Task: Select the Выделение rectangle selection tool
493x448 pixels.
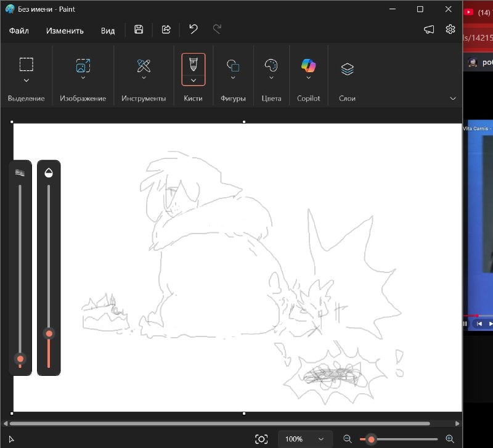Action: pyautogui.click(x=26, y=65)
